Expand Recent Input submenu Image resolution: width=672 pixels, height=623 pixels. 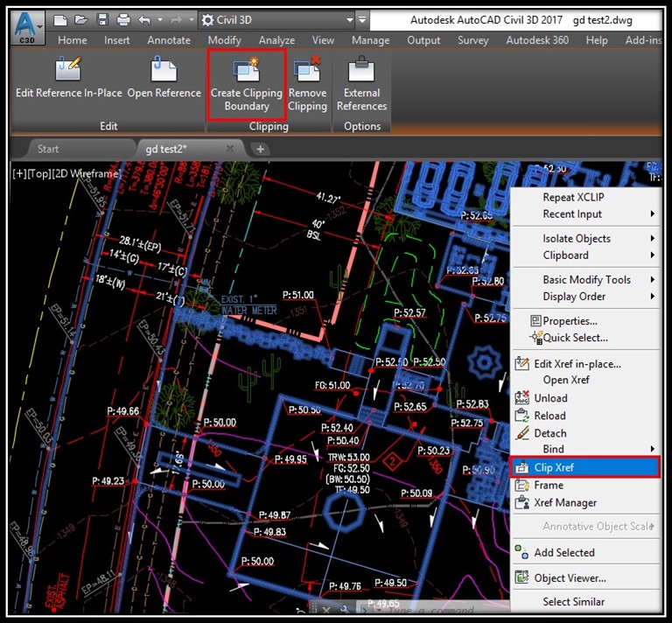[x=585, y=213]
